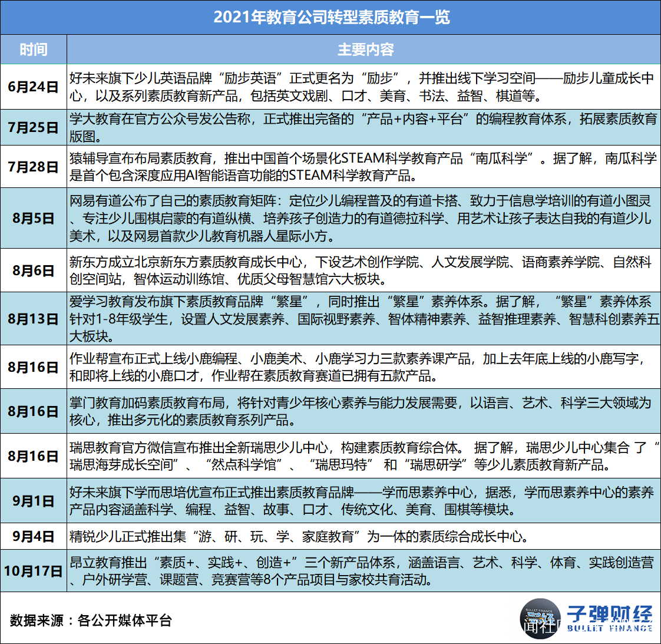661x644 pixels.
Task: Select the 昂立教育 content cell
Action: [x=364, y=571]
